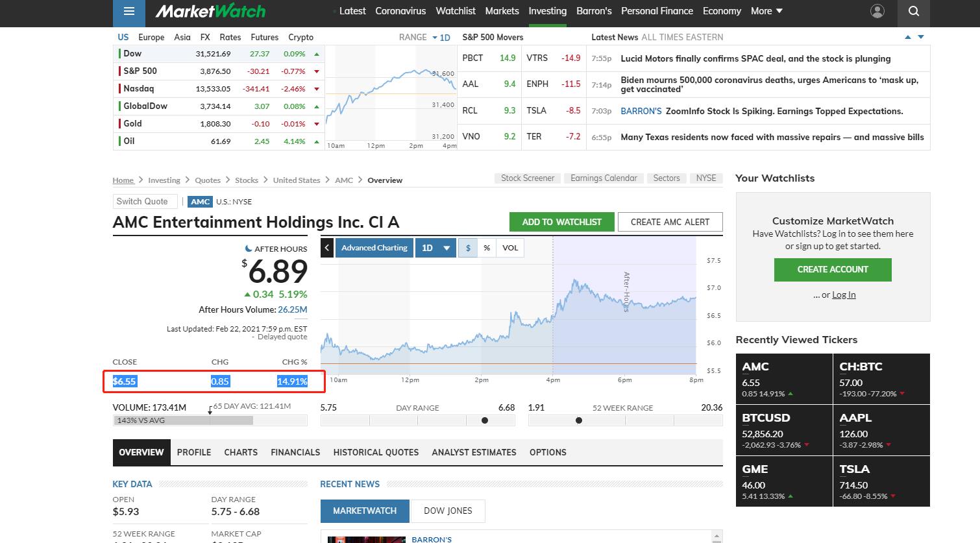The height and width of the screenshot is (543, 980).
Task: Select the GME ticker tile
Action: [x=784, y=481]
